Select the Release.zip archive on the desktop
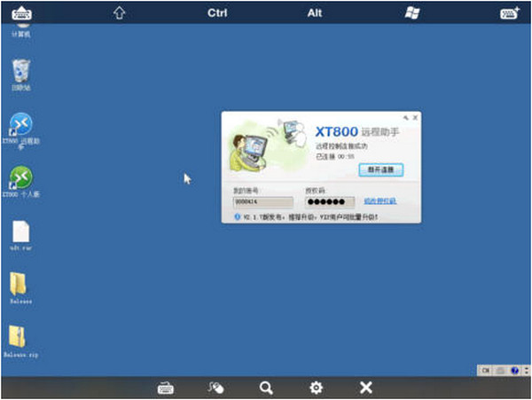532x400 pixels. coord(20,341)
